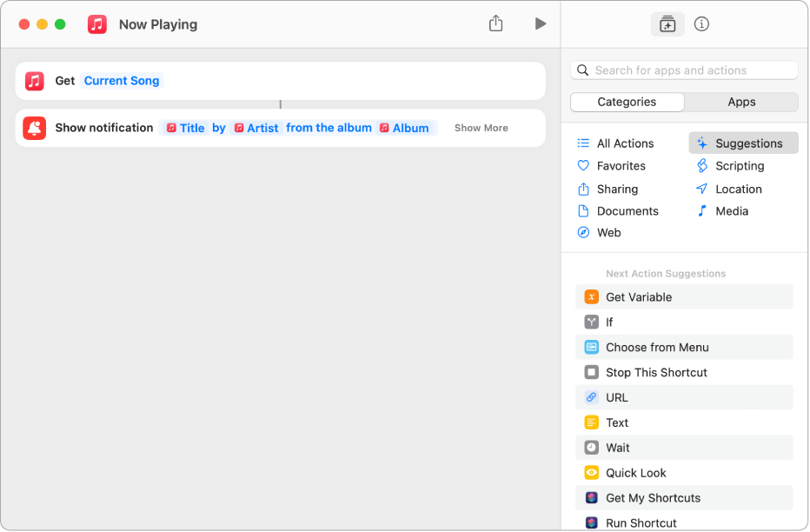Click the Show notification bell icon

point(34,128)
